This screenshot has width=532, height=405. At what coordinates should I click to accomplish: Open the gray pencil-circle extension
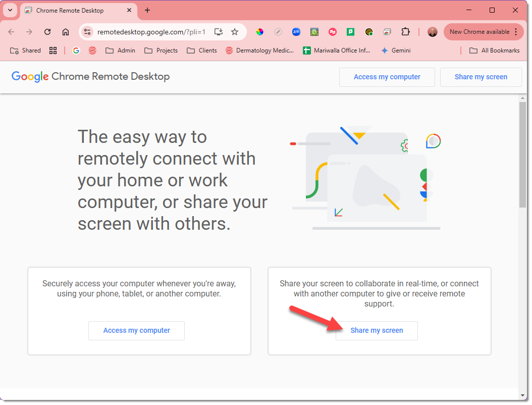coord(278,32)
